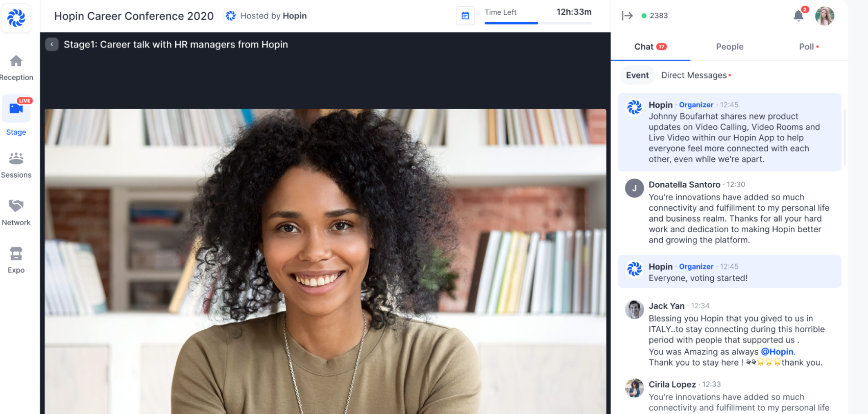This screenshot has height=414, width=868.
Task: Click Cirila Lopez's profile photo
Action: [634, 388]
